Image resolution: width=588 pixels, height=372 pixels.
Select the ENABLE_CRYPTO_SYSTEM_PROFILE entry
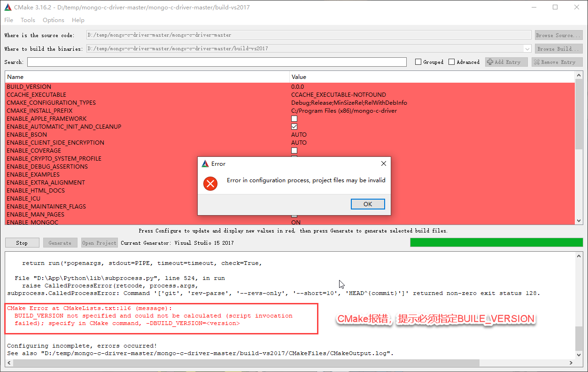click(x=54, y=159)
